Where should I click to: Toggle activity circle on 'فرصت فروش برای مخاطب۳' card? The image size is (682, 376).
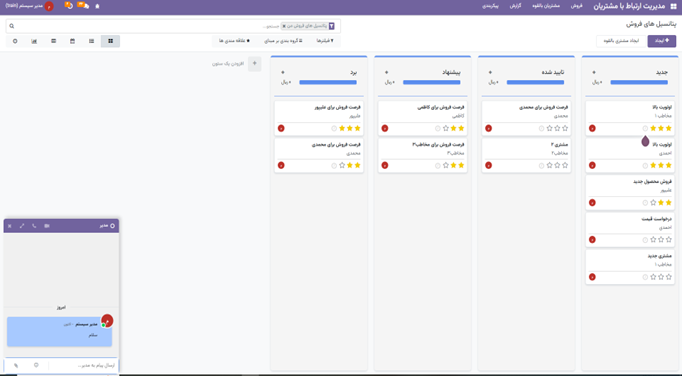[x=438, y=166]
